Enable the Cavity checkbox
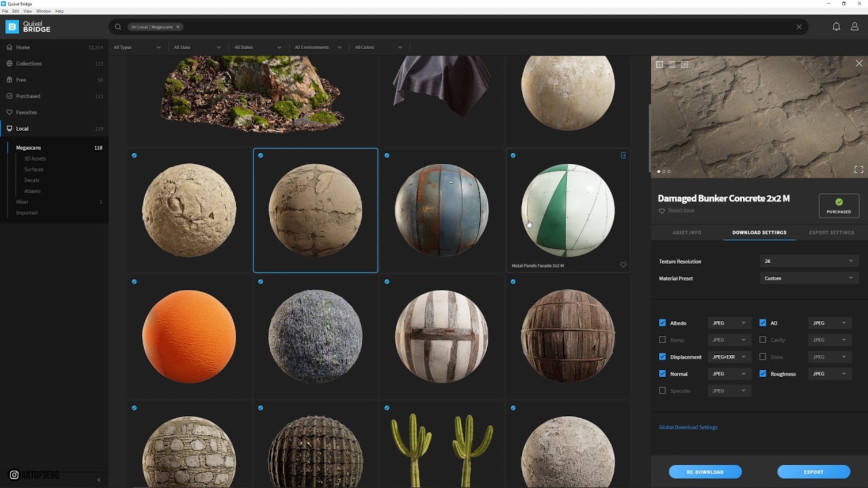Viewport: 868px width, 488px height. [x=763, y=340]
